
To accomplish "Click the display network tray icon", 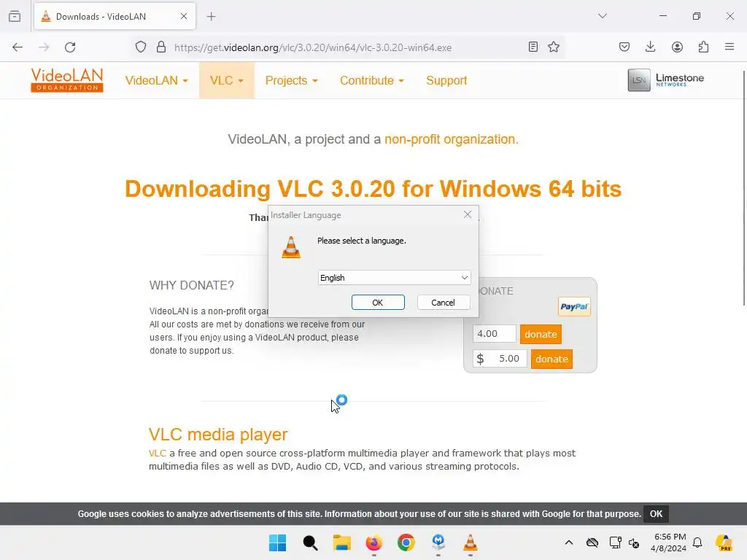I will [615, 542].
